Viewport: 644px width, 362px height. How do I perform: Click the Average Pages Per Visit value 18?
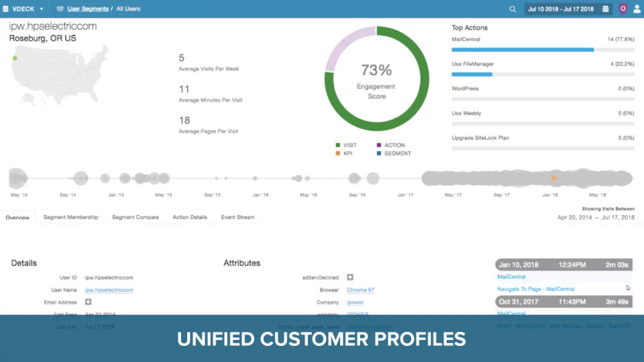tap(184, 120)
